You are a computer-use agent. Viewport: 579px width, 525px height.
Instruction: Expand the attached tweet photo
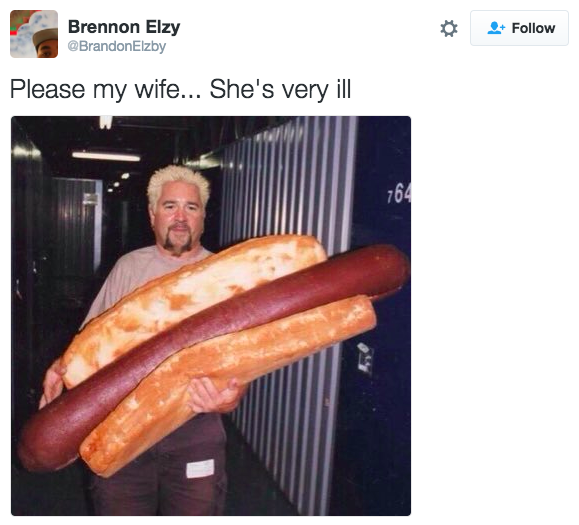211,316
